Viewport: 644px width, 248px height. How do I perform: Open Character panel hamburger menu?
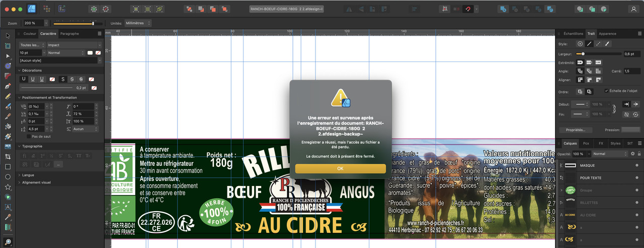pyautogui.click(x=100, y=34)
